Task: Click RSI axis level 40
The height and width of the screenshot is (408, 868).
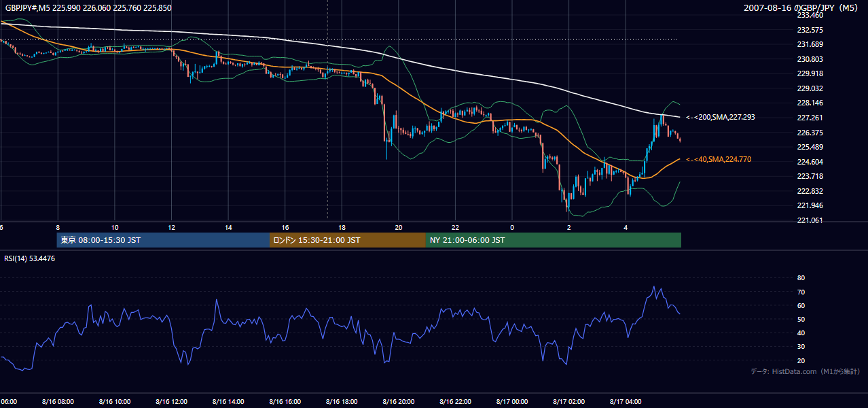Action: pyautogui.click(x=801, y=333)
